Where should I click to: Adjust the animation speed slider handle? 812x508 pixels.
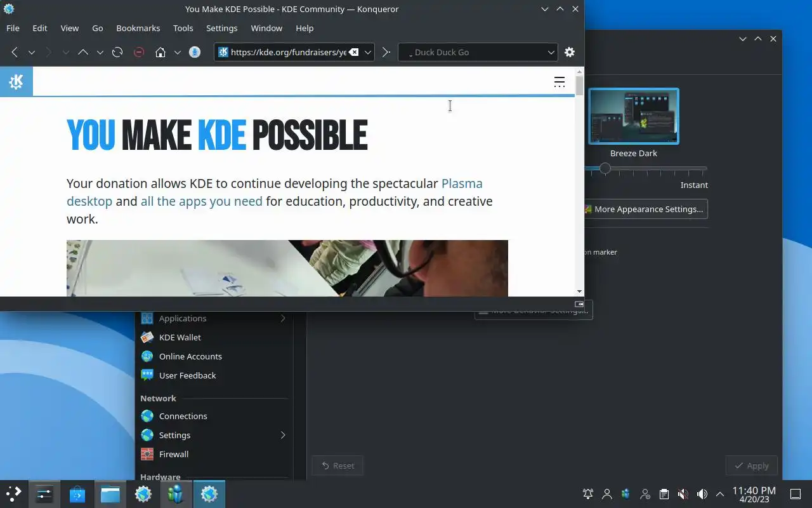coord(605,169)
